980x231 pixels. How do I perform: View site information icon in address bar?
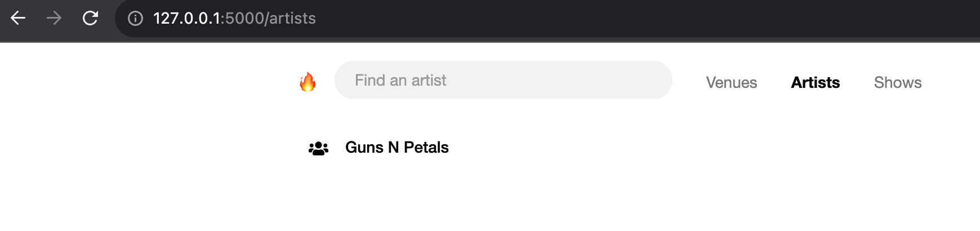point(135,19)
